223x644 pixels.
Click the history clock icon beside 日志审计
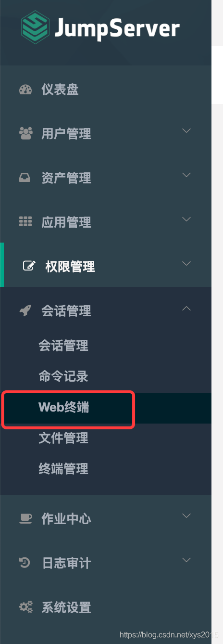pyautogui.click(x=25, y=563)
